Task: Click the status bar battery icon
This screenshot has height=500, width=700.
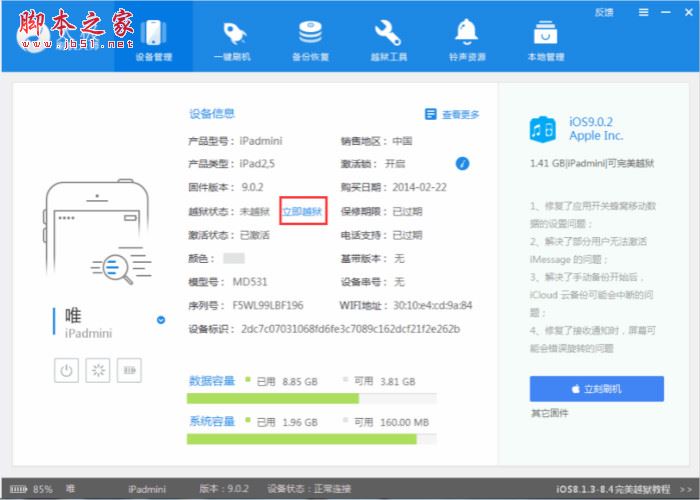Action: 18,489
